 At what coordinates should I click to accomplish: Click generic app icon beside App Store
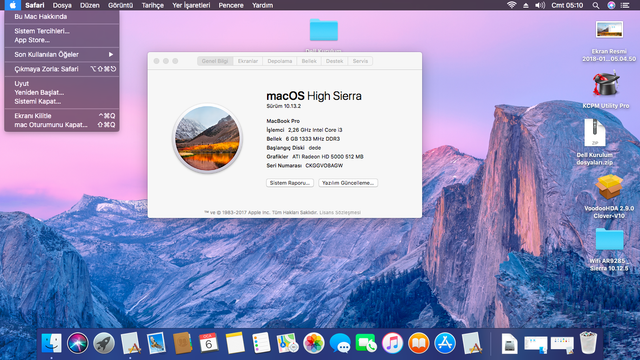pyautogui.click(x=471, y=343)
